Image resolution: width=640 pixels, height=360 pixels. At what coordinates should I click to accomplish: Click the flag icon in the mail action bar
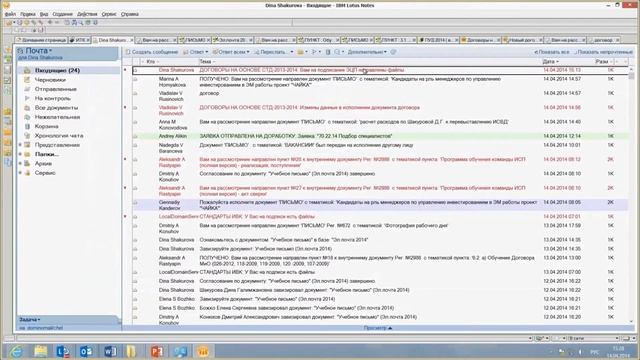[x=314, y=52]
